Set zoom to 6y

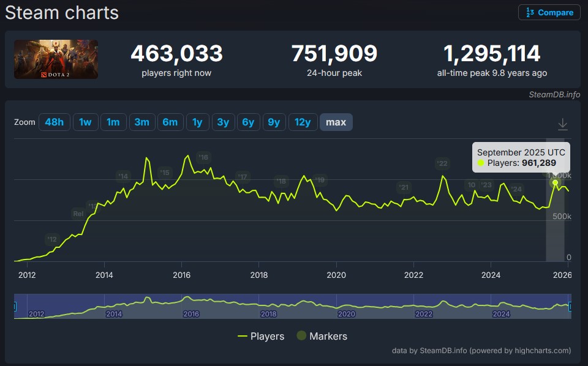(248, 122)
